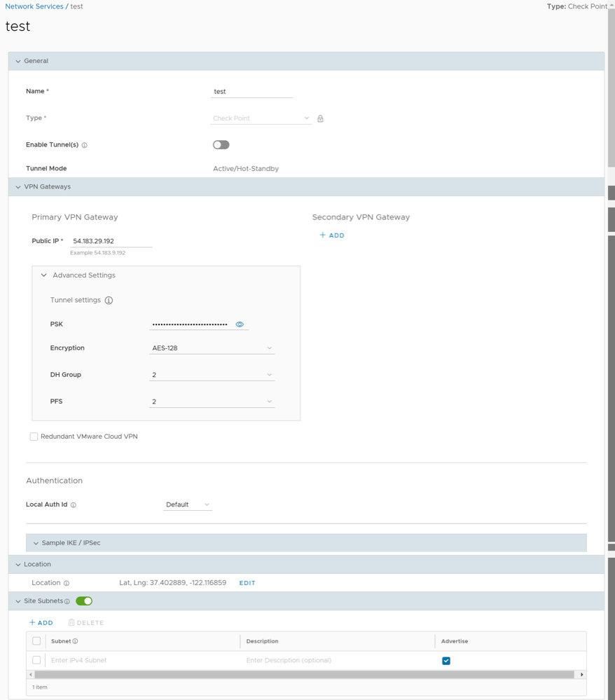
Task: Check the Redundant VMware Cloud VPN box
Action: point(34,437)
